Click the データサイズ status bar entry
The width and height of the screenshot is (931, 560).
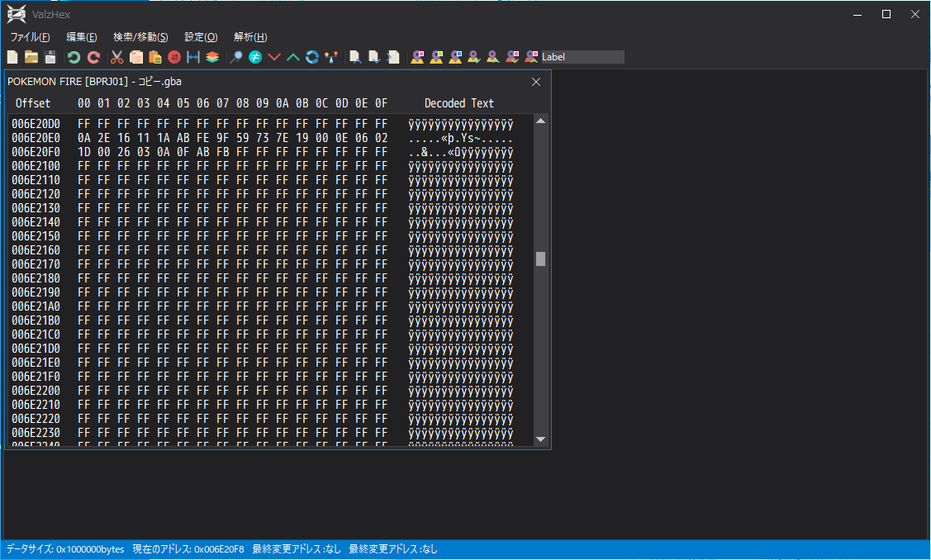pyautogui.click(x=65, y=549)
